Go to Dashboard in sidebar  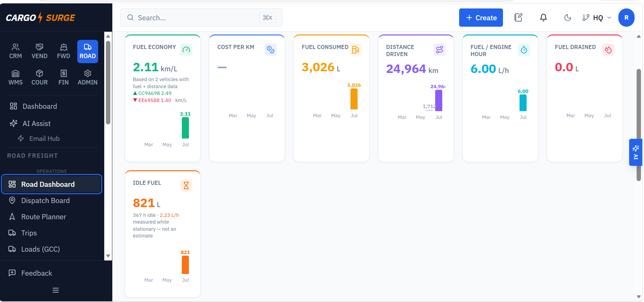pos(52,106)
